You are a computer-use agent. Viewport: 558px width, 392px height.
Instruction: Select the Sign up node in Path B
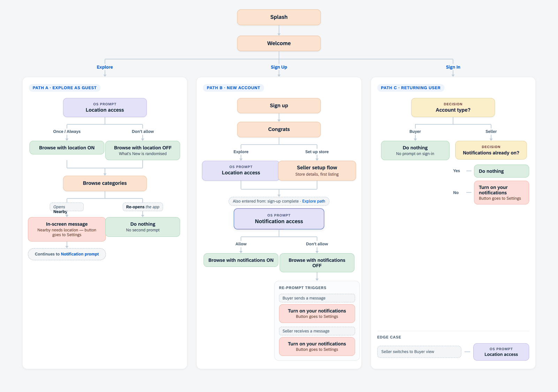click(279, 106)
